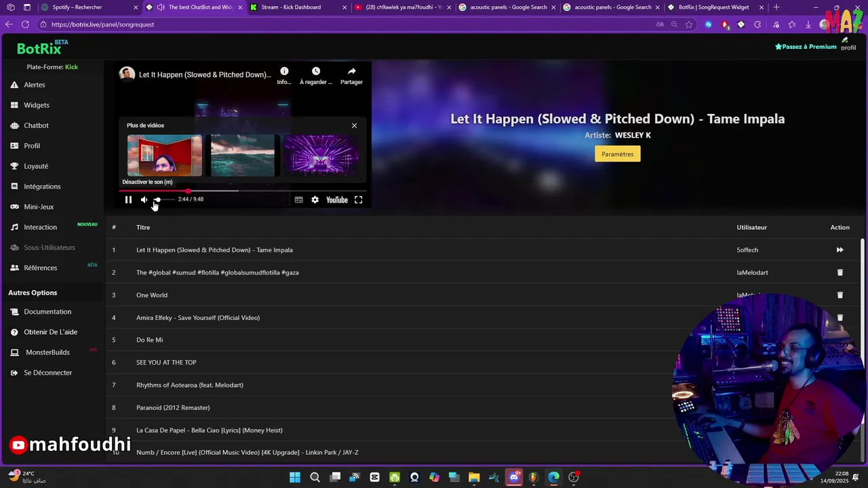Enter fullscreen mode in the video player
The width and height of the screenshot is (868, 488).
359,200
